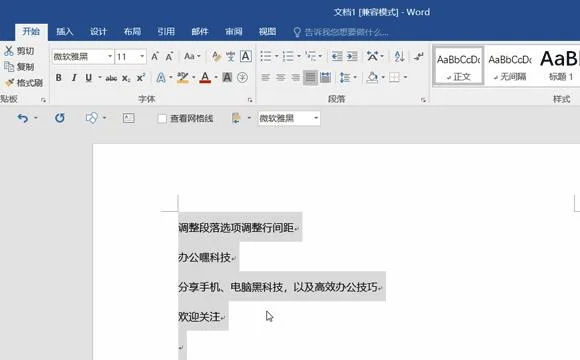This screenshot has height=360, width=580.
Task: Switch to the 引用 tab
Action: 166,32
